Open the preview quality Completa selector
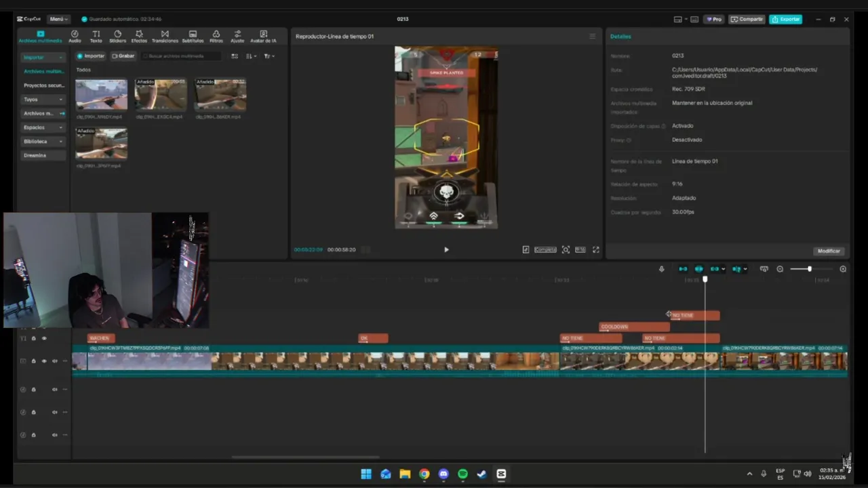The height and width of the screenshot is (488, 868). tap(545, 249)
